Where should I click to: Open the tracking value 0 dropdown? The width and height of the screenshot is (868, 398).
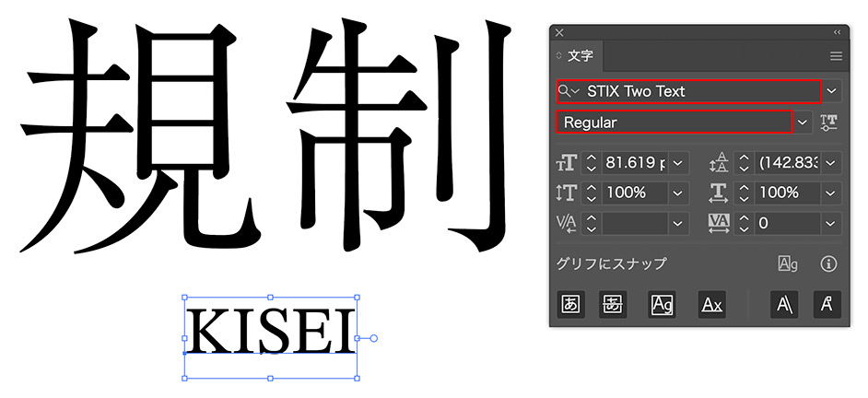click(832, 223)
